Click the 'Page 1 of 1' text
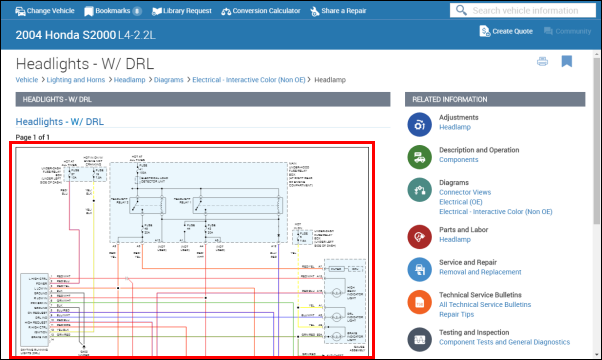Screen dimensions: 602x360 point(33,137)
